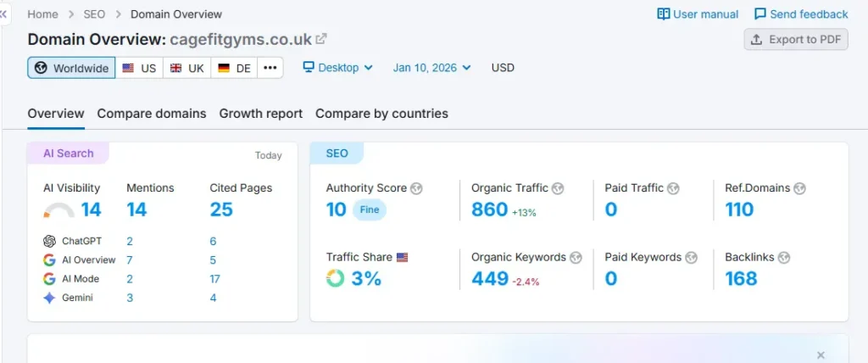Click the Gemini sparkle icon
Screen dimensions: 868x363
[50, 298]
